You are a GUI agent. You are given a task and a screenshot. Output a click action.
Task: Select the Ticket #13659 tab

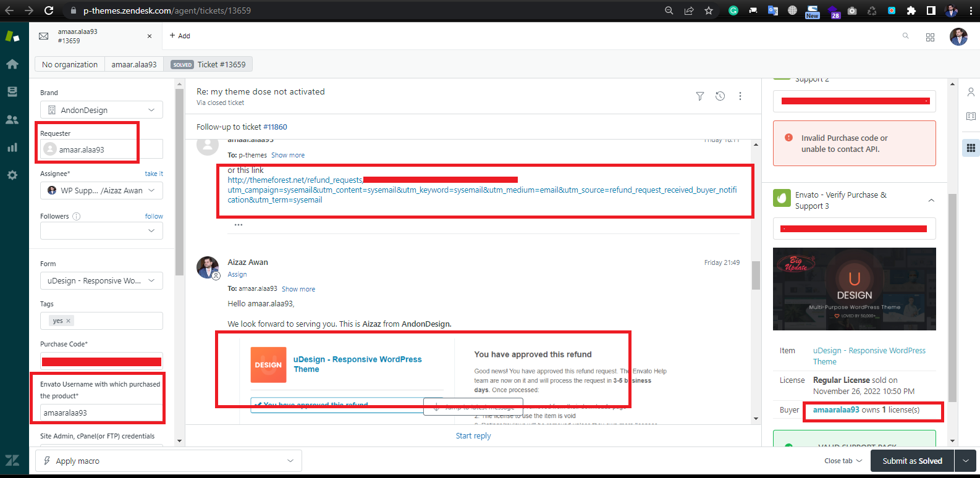click(208, 64)
